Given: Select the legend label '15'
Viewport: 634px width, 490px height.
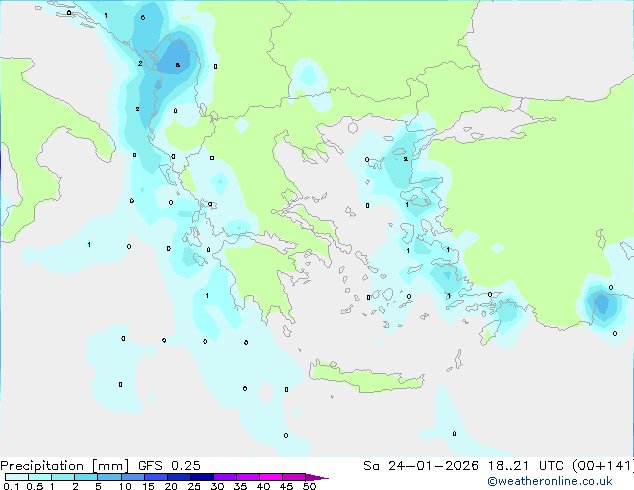Looking at the screenshot, I should click(148, 486).
